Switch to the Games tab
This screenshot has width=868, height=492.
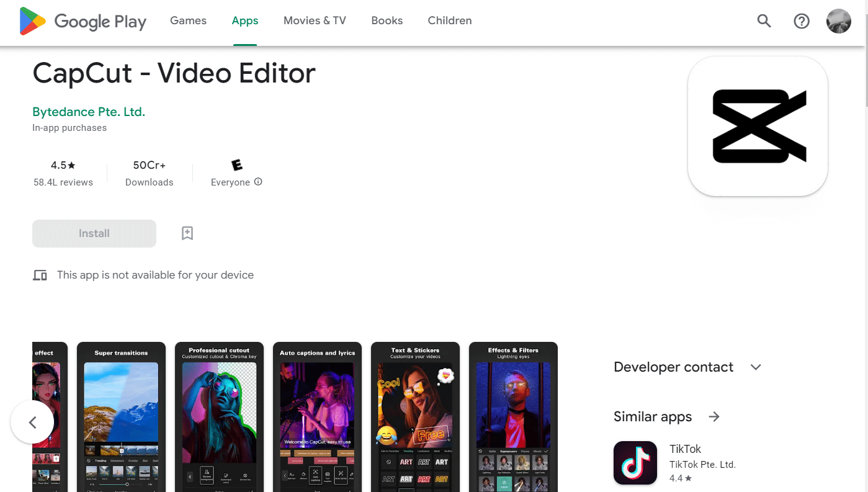[188, 20]
